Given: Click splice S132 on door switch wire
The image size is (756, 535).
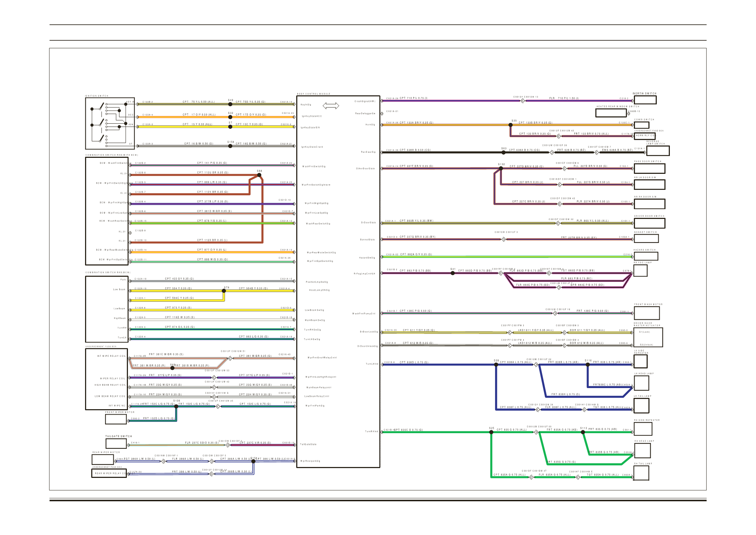Looking at the screenshot, I should click(x=501, y=168).
